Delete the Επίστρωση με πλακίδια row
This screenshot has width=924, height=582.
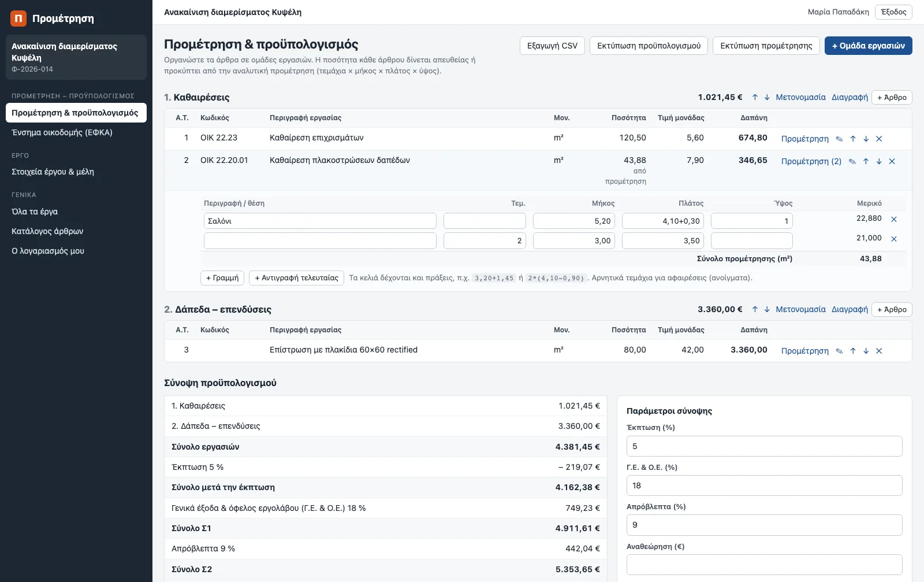[879, 351]
